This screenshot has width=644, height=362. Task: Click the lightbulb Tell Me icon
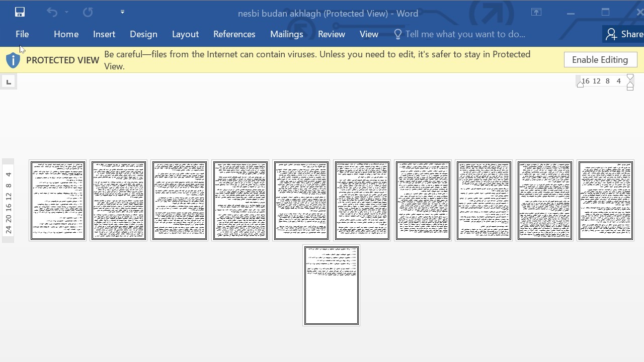click(x=398, y=34)
